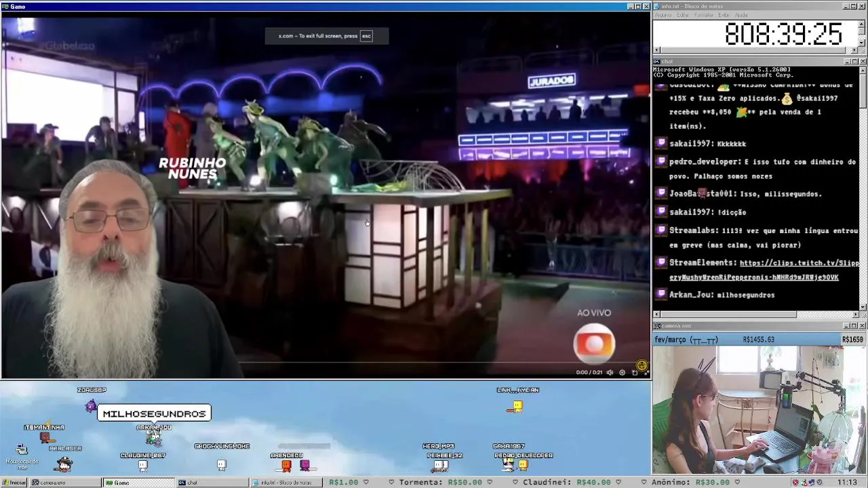The image size is (868, 488).
Task: Open the Formatar menu in Bloco de notas
Action: pyautogui.click(x=704, y=15)
